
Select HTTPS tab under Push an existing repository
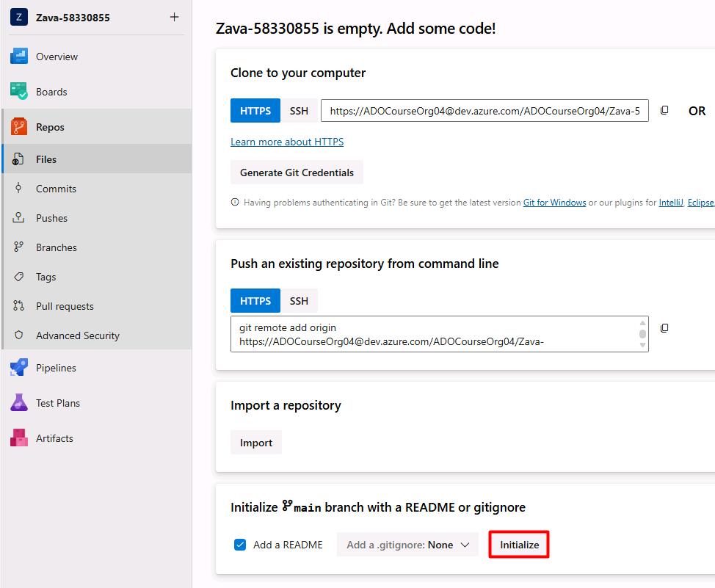[255, 301]
